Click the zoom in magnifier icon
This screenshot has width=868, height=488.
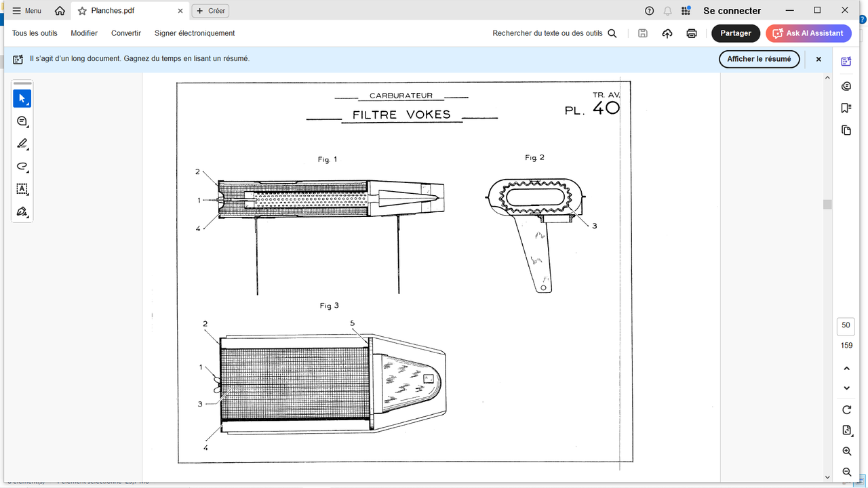[x=846, y=451]
